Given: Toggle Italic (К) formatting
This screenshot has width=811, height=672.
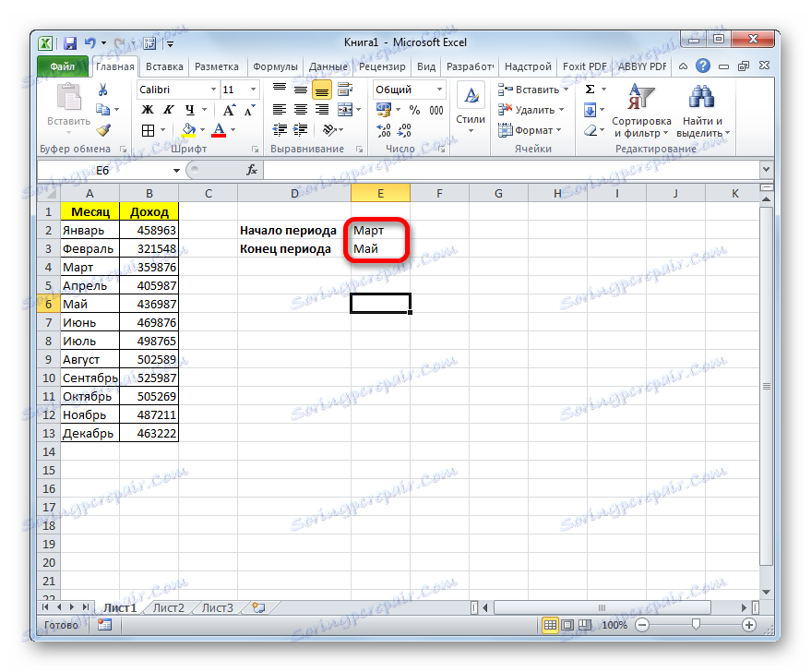Looking at the screenshot, I should pos(168,110).
